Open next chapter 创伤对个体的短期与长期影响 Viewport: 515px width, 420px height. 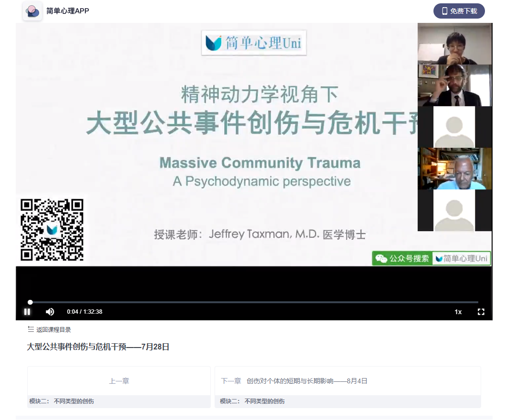click(x=348, y=381)
